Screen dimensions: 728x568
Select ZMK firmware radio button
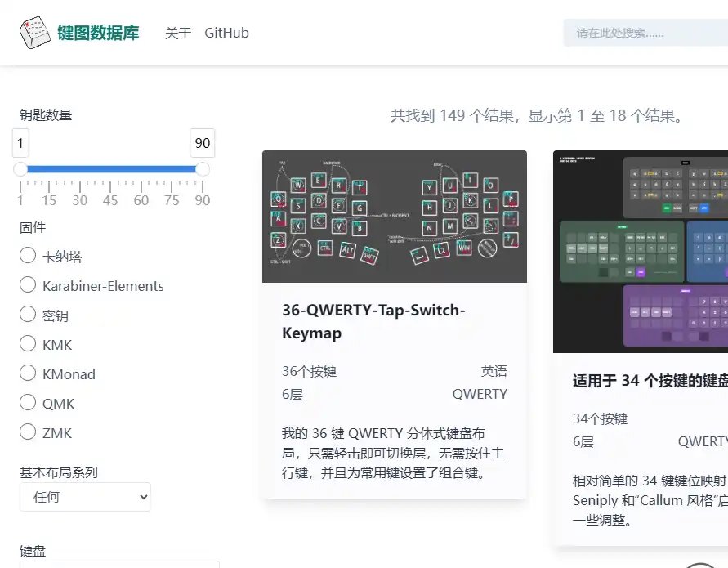pyautogui.click(x=28, y=432)
